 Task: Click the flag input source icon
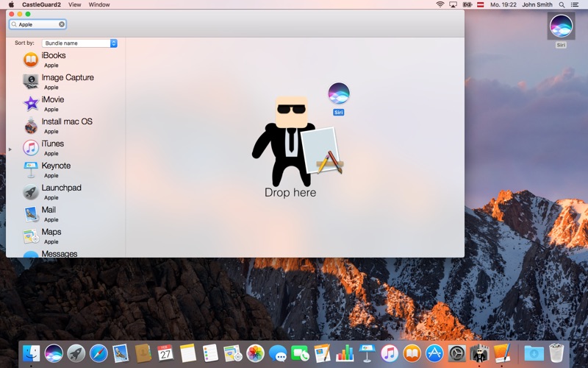click(481, 4)
